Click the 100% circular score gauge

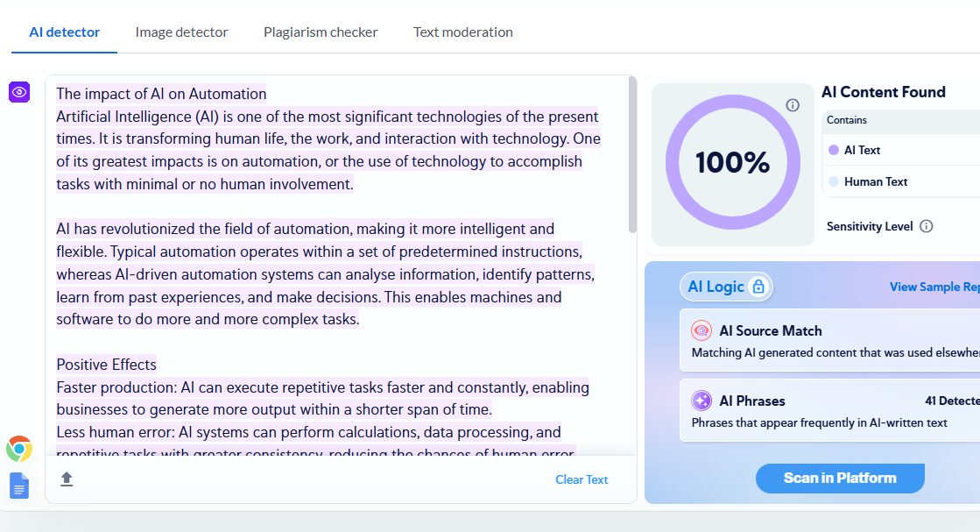pyautogui.click(x=732, y=162)
